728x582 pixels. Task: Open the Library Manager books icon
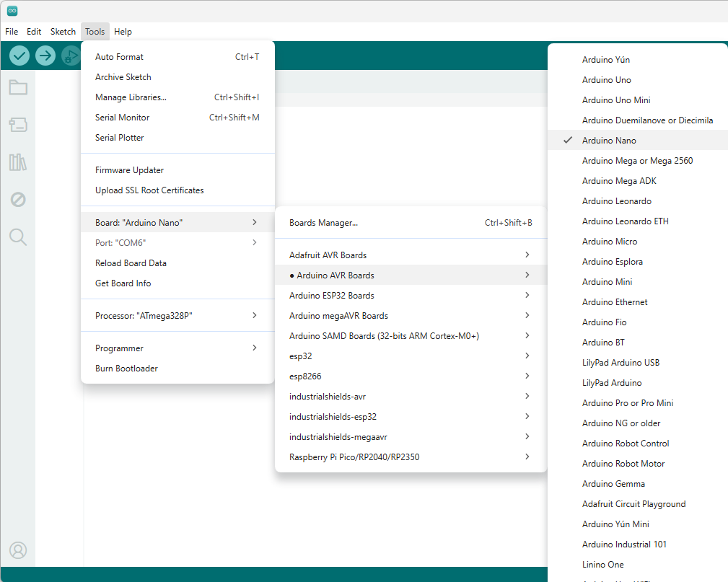point(18,162)
